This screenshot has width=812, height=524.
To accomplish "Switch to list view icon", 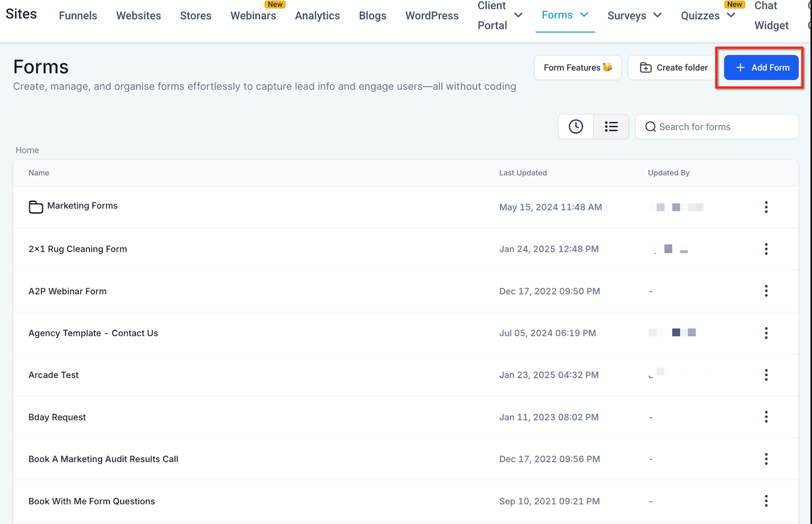I will [x=611, y=127].
